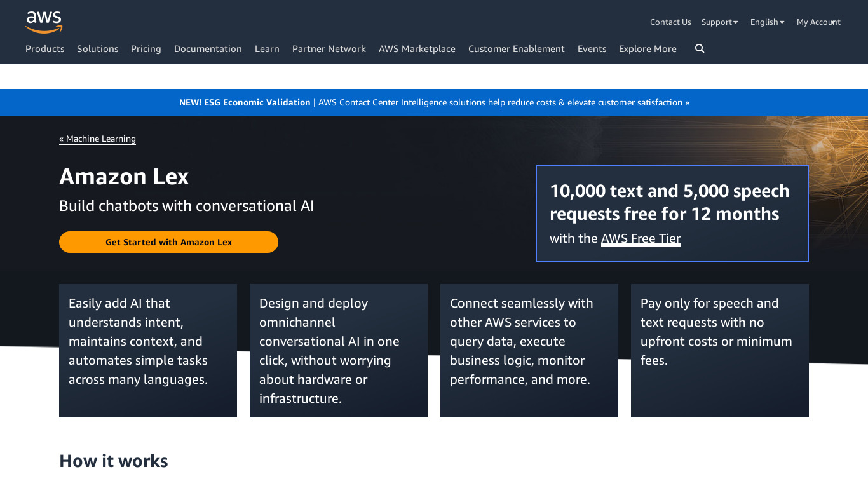Expand the My Account dropdown

[x=818, y=22]
